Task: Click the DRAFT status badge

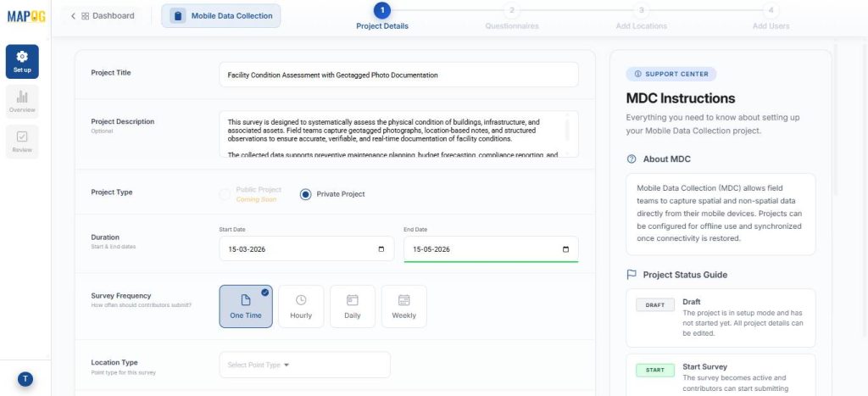Action: (x=655, y=305)
